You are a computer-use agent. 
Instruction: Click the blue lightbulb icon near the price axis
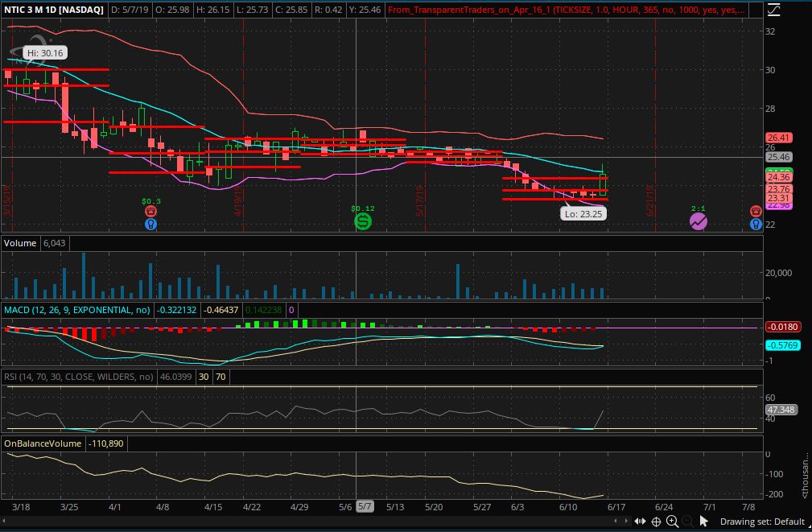coord(756,225)
